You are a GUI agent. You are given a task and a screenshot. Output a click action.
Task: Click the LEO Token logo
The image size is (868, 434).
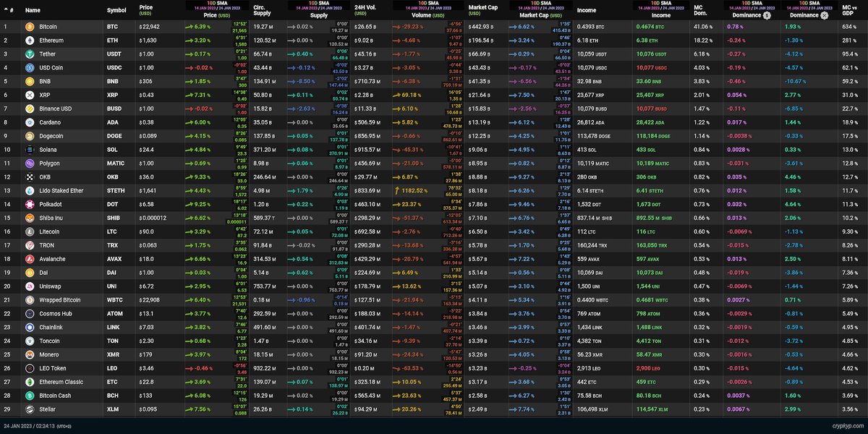(30, 368)
